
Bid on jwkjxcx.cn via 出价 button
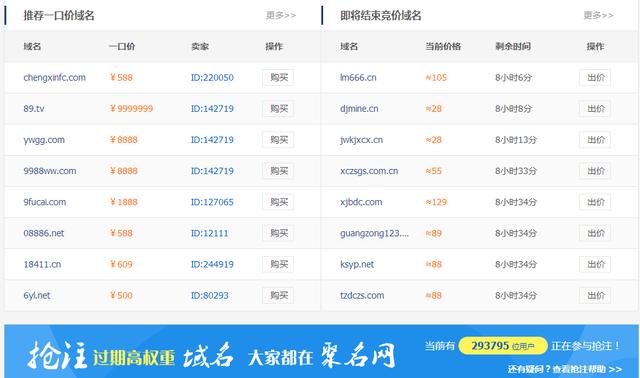pyautogui.click(x=595, y=140)
